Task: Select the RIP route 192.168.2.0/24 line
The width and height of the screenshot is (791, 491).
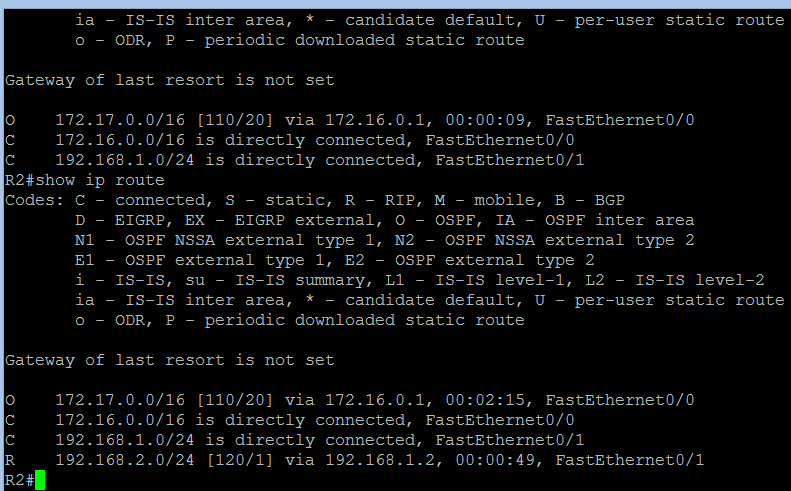Action: pos(354,460)
